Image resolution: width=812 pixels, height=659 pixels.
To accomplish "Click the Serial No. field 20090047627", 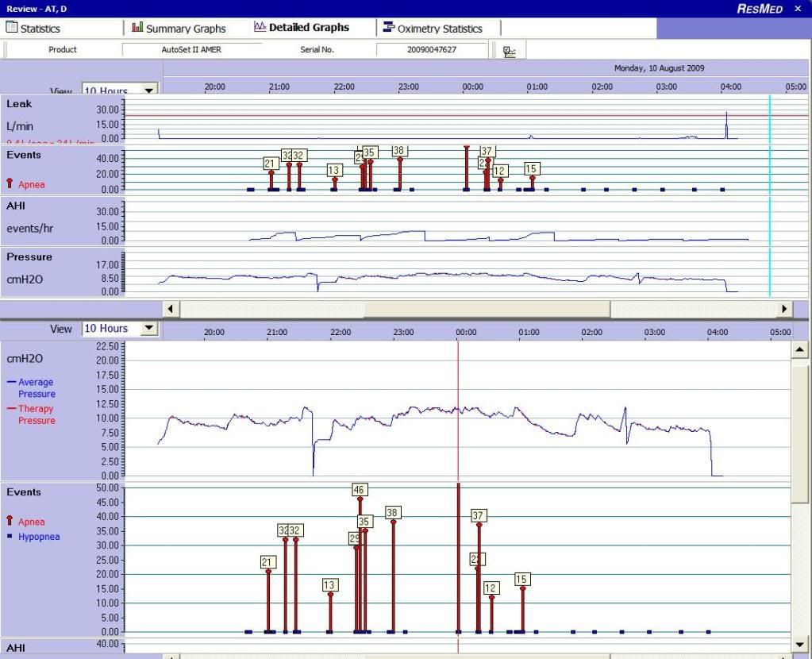I will [432, 50].
